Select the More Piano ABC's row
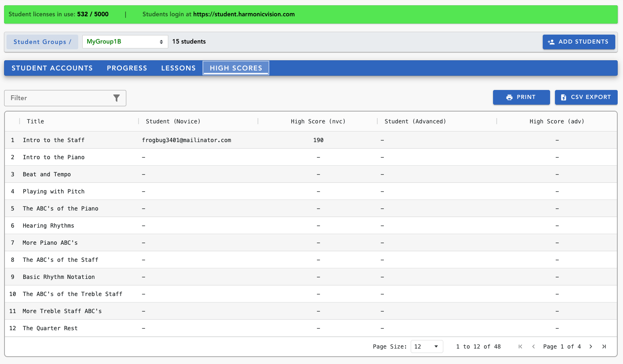 coord(310,243)
